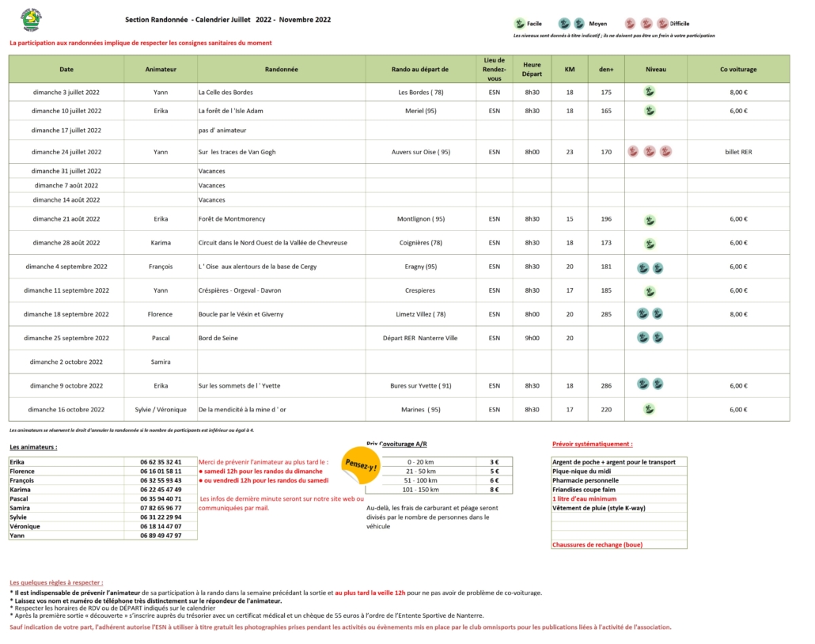The height and width of the screenshot is (644, 815).
Task: Click the 'Date' column header
Action: 66,69
